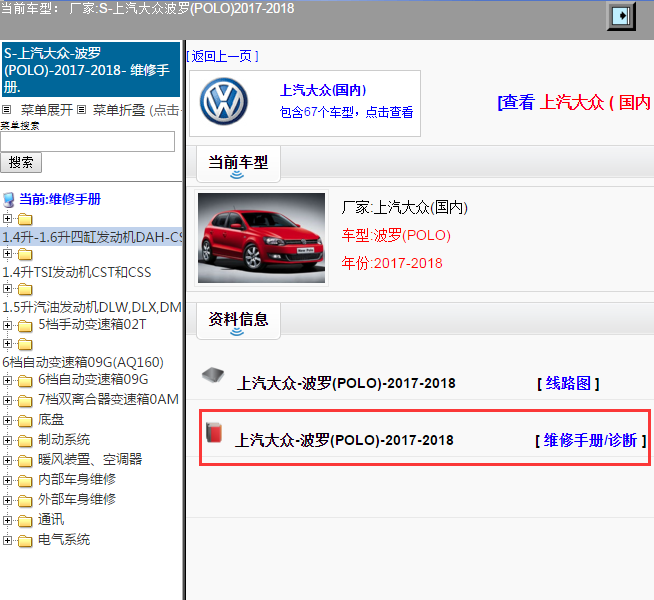
Task: Click folder icon above 1.4升TSI发动机CST和CSS
Action: 25,254
